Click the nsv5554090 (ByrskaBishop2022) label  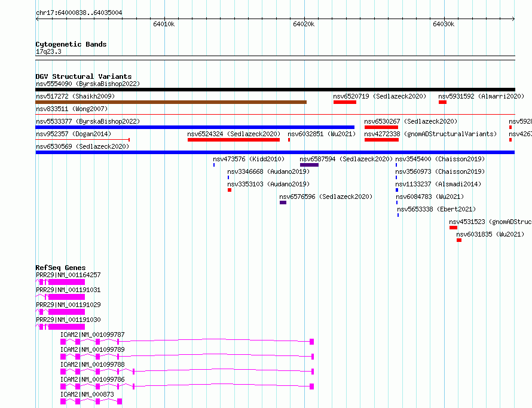coord(88,84)
